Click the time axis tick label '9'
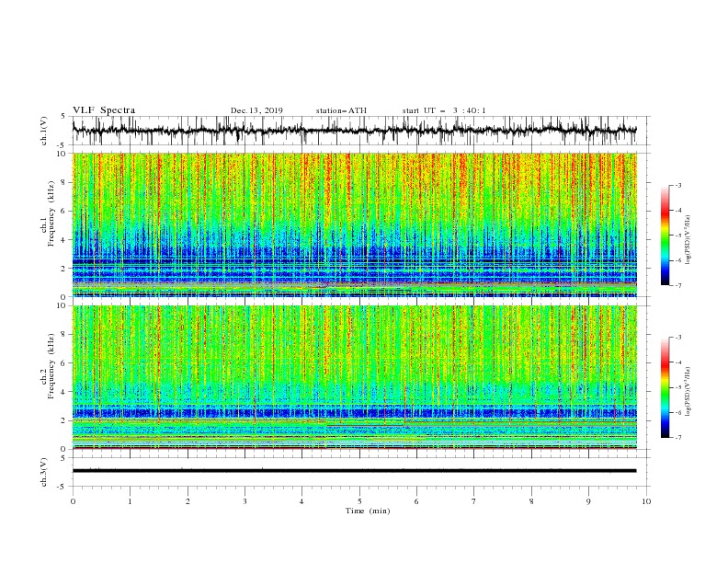Image resolution: width=728 pixels, height=563 pixels. click(x=588, y=501)
